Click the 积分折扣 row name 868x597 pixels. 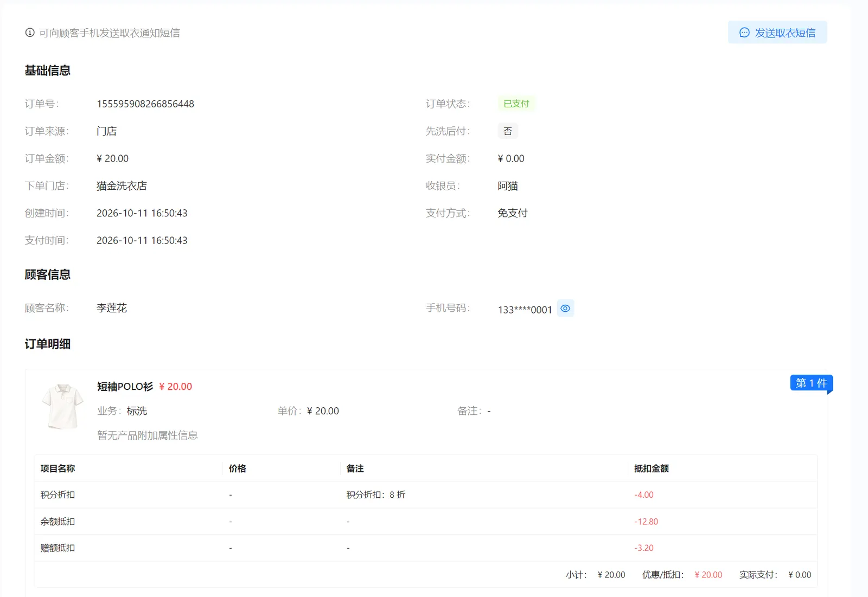pyautogui.click(x=58, y=495)
